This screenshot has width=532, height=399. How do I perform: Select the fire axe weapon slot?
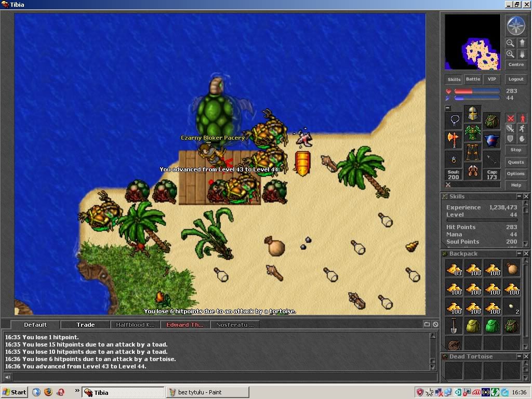coord(454,139)
